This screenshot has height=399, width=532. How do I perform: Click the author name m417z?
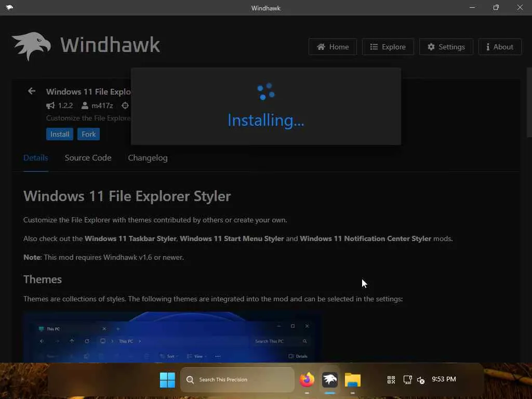coord(102,105)
